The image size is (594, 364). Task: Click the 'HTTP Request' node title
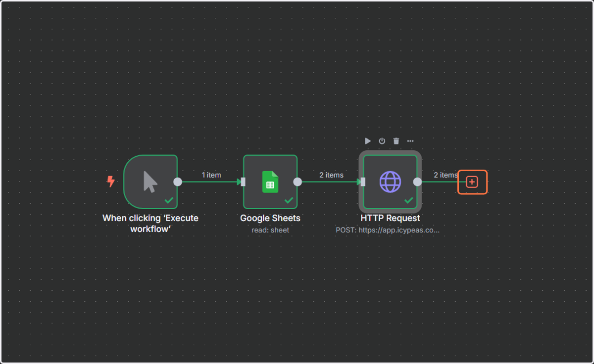point(391,218)
